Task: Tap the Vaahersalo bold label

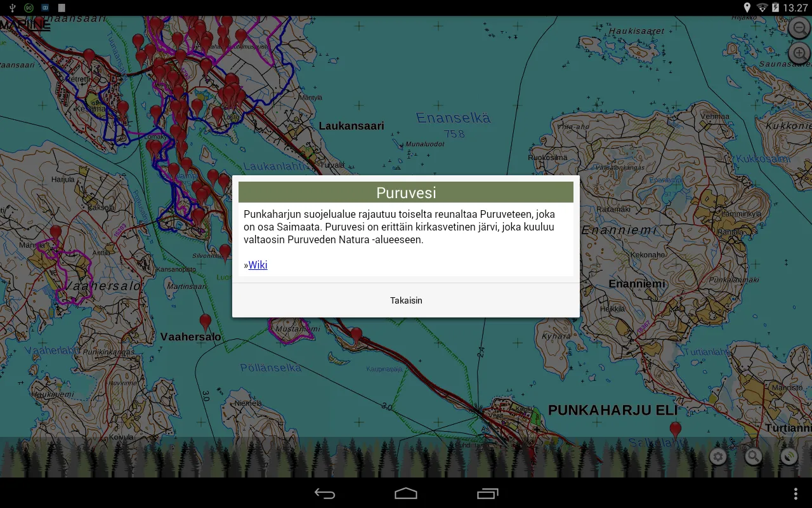Action: [x=191, y=337]
